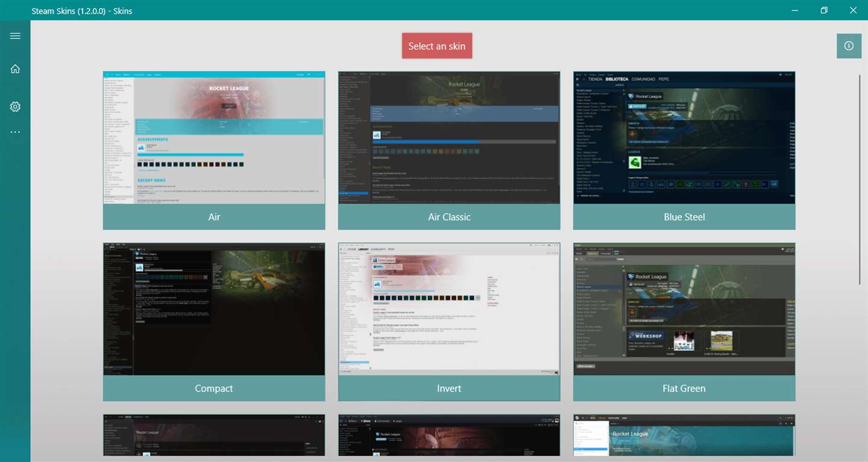Select the Flat Green skin thumbnail
The height and width of the screenshot is (462, 868).
click(684, 309)
